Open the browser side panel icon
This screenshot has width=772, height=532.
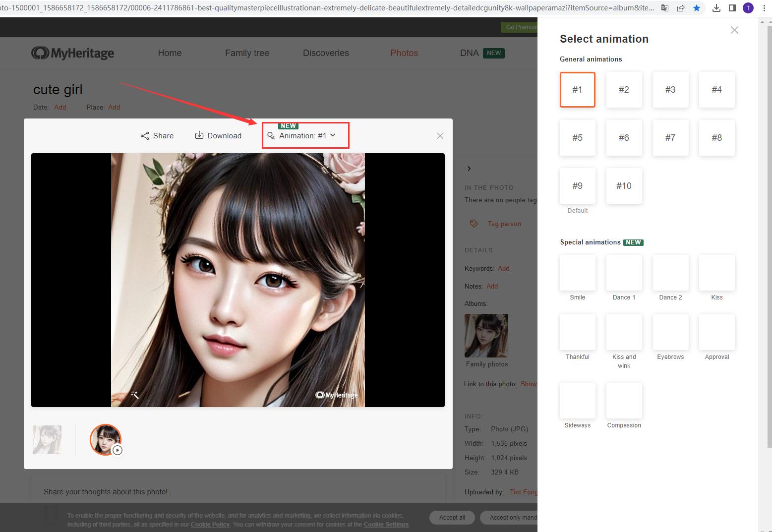[x=732, y=8]
